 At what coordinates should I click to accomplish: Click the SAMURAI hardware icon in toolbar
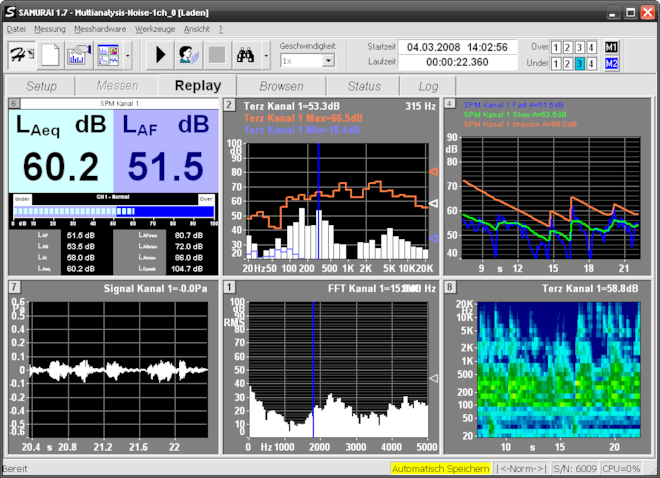click(x=19, y=55)
